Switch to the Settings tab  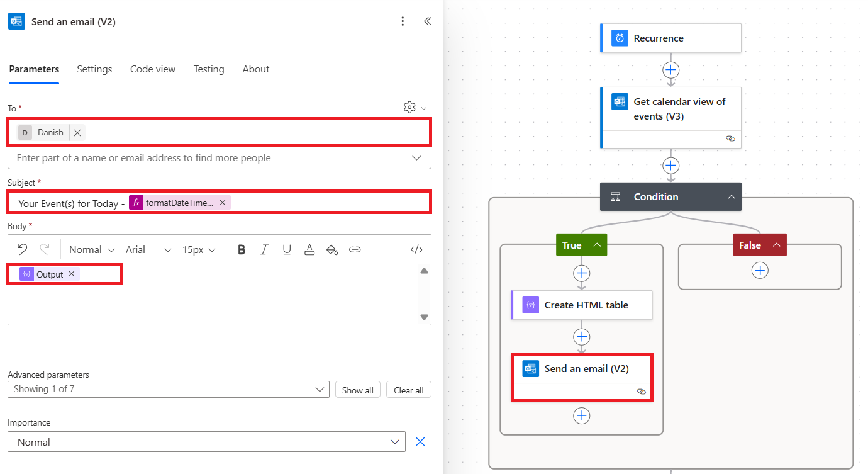click(x=94, y=69)
